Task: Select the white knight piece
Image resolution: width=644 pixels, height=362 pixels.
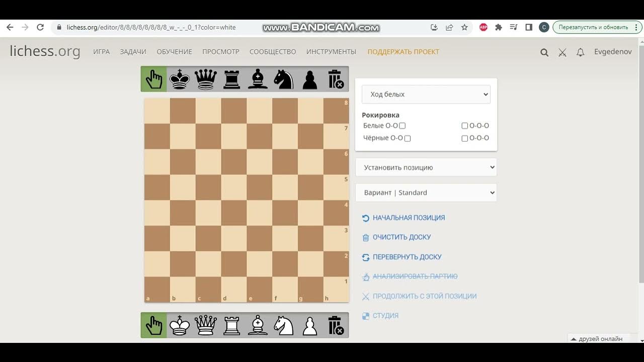Action: click(283, 325)
